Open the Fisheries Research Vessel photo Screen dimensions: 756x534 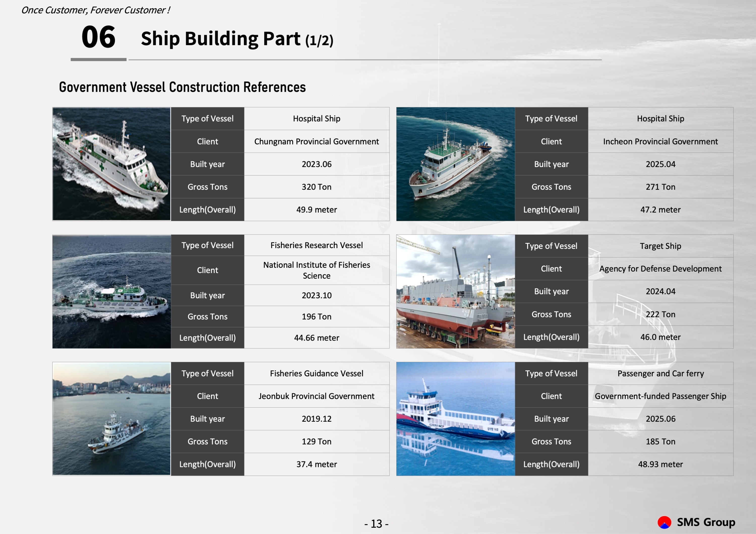pyautogui.click(x=112, y=291)
